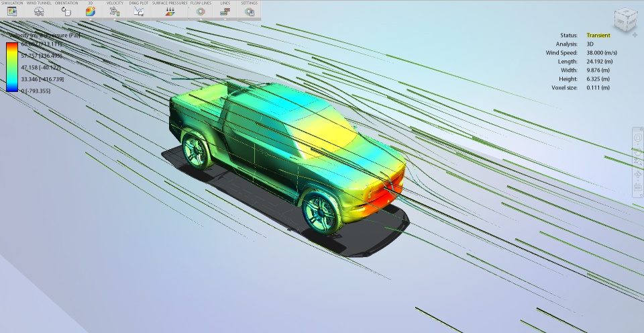Open the Settings icon in toolbar
644x333 pixels.
point(250,11)
